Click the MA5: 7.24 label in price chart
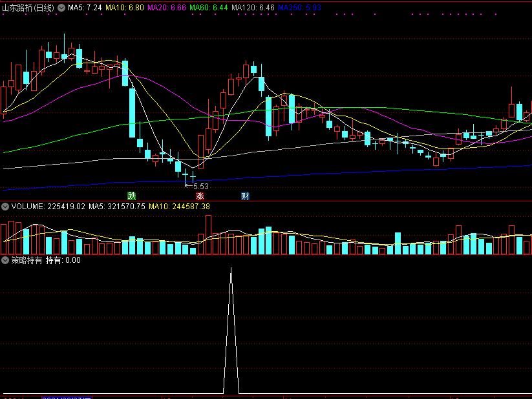Image resolution: width=532 pixels, height=399 pixels. click(85, 8)
